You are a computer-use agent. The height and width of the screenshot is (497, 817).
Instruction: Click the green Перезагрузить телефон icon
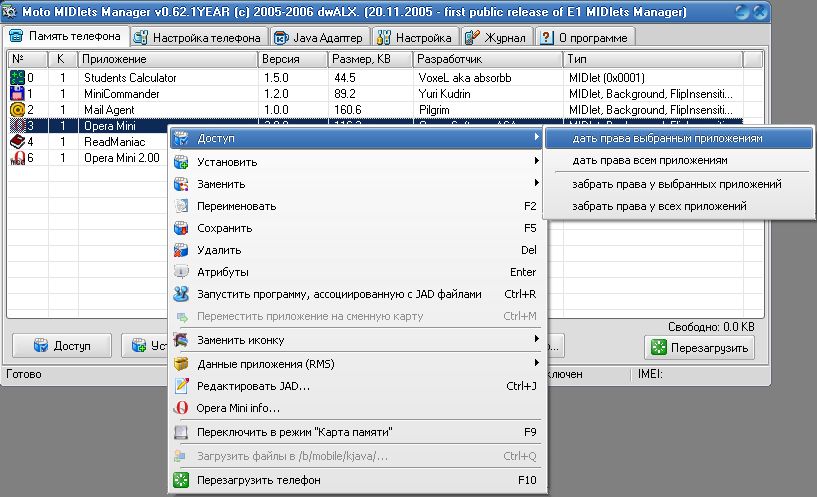[x=181, y=480]
